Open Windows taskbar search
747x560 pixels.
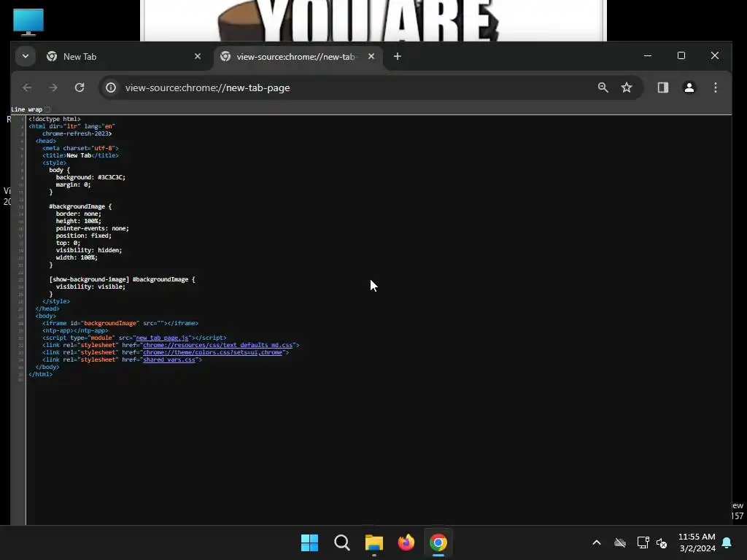click(341, 542)
